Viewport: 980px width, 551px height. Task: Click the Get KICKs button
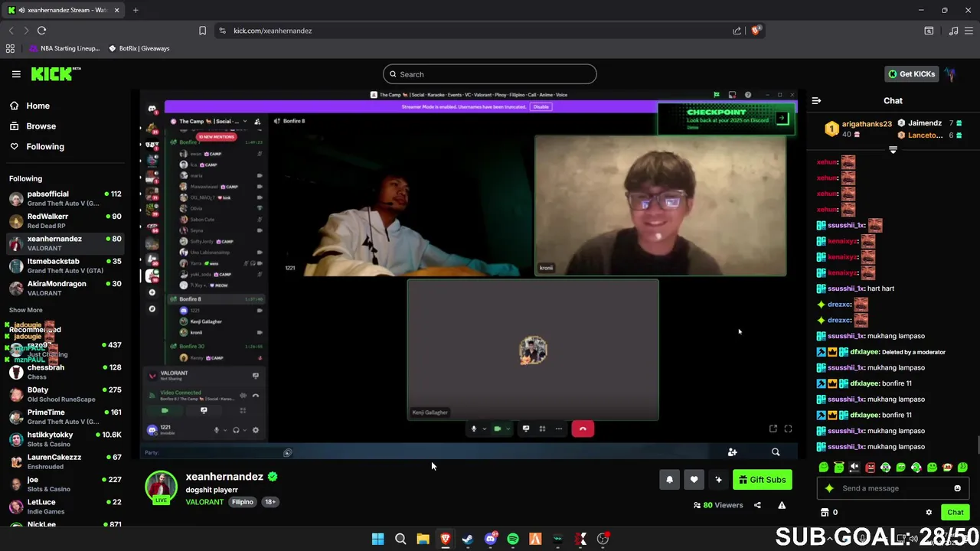[x=911, y=74]
